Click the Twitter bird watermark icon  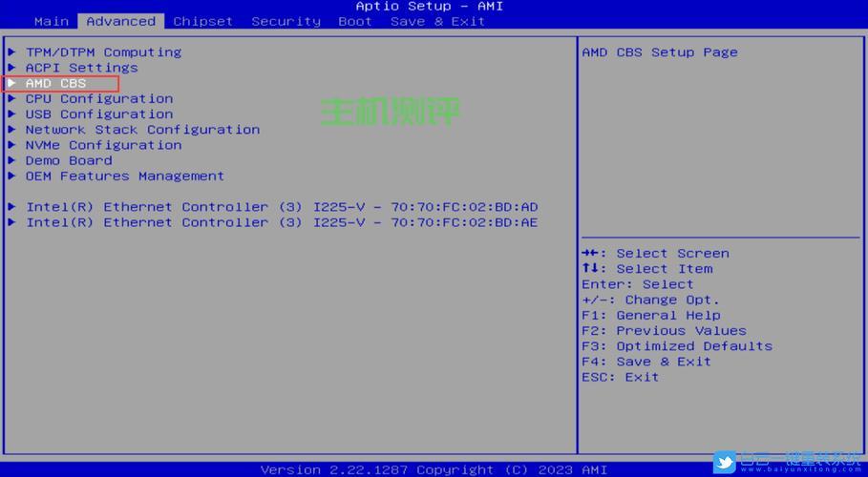coord(725,462)
